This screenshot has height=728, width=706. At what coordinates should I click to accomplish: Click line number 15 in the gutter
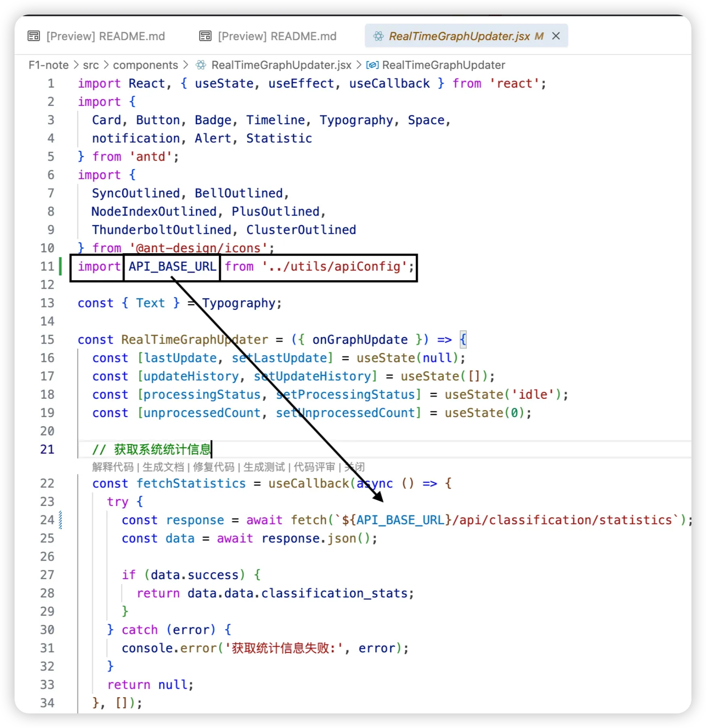click(47, 340)
